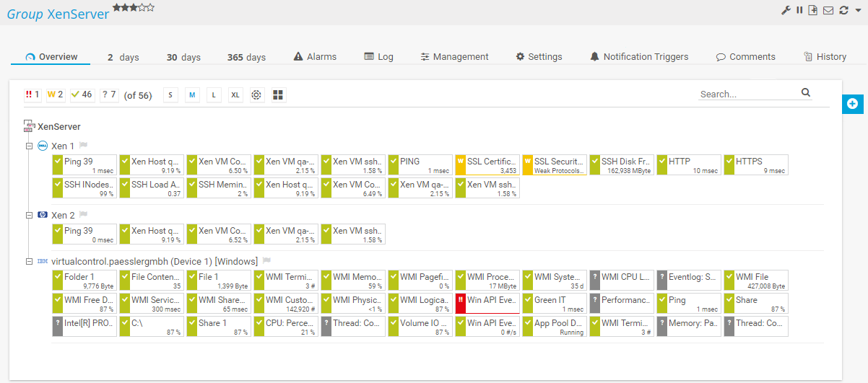Click the blue plus add button
This screenshot has width=868, height=383.
coord(852,104)
